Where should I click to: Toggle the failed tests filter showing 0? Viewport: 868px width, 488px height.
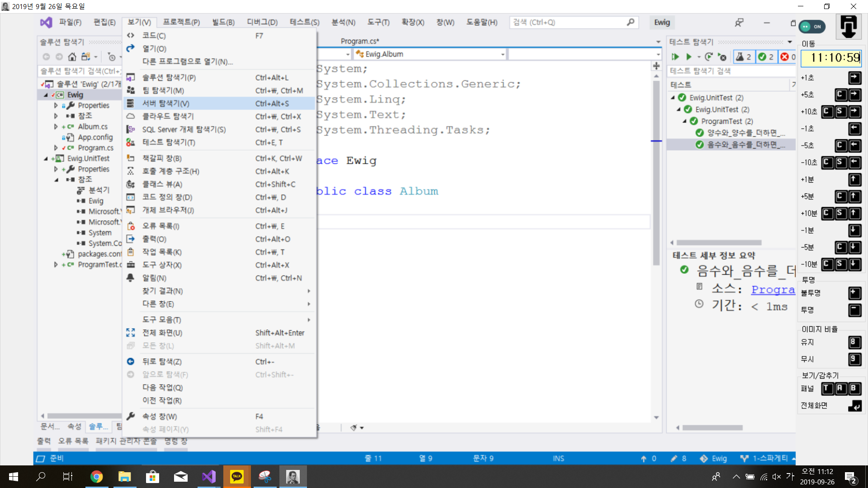(788, 57)
